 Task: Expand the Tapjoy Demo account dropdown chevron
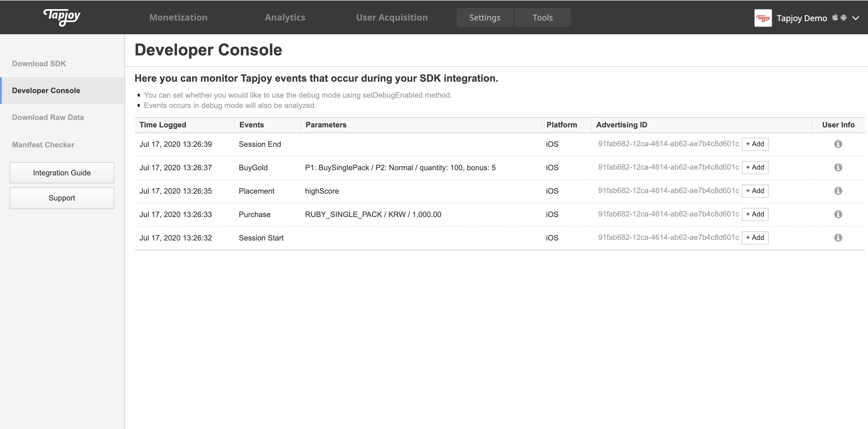point(855,18)
